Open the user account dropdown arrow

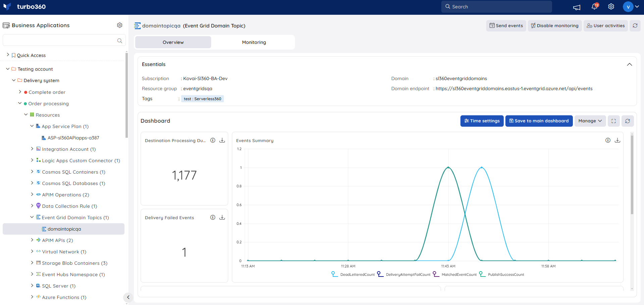637,7
